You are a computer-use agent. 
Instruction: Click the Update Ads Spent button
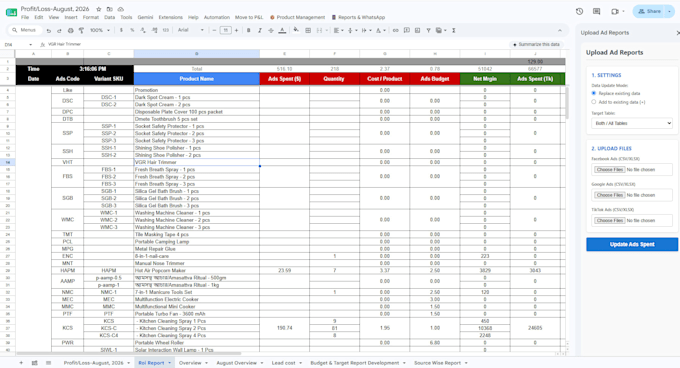[x=632, y=244]
